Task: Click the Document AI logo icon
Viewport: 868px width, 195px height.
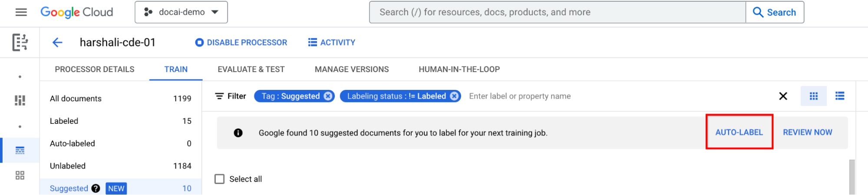Action: (20, 43)
